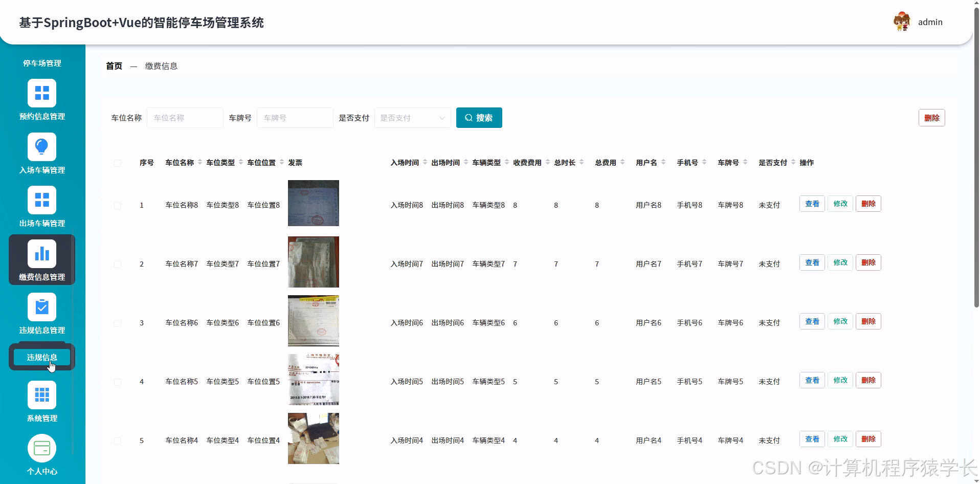Open the invoice thumbnail in row 车位名称6
Viewport: 980px width, 484px height.
click(314, 321)
